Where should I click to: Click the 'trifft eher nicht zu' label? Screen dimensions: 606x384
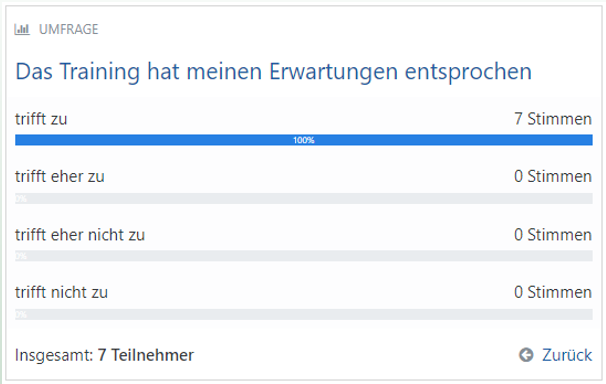[80, 235]
